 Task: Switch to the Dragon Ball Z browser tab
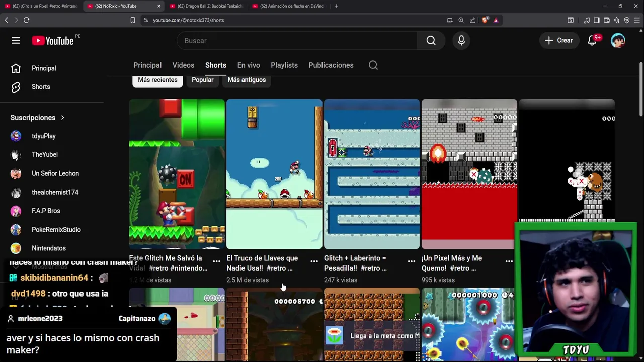(206, 6)
